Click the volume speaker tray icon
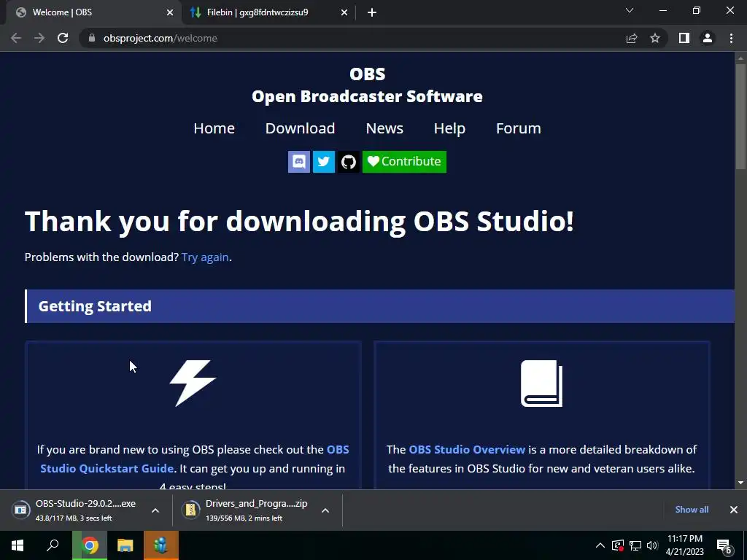747x560 pixels. 652,545
